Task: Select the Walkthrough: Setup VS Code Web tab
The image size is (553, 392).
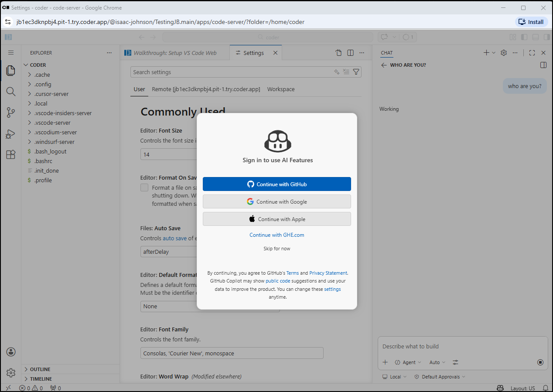Action: click(174, 53)
